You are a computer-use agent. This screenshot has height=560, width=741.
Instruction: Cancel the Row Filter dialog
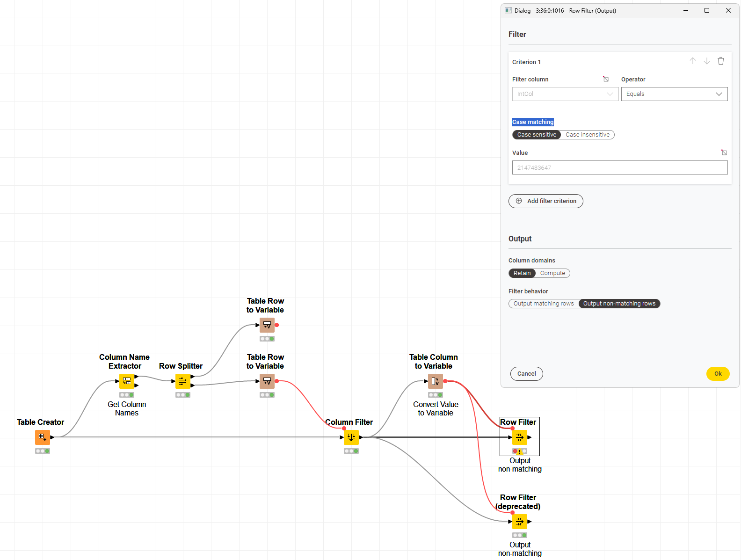click(x=526, y=374)
